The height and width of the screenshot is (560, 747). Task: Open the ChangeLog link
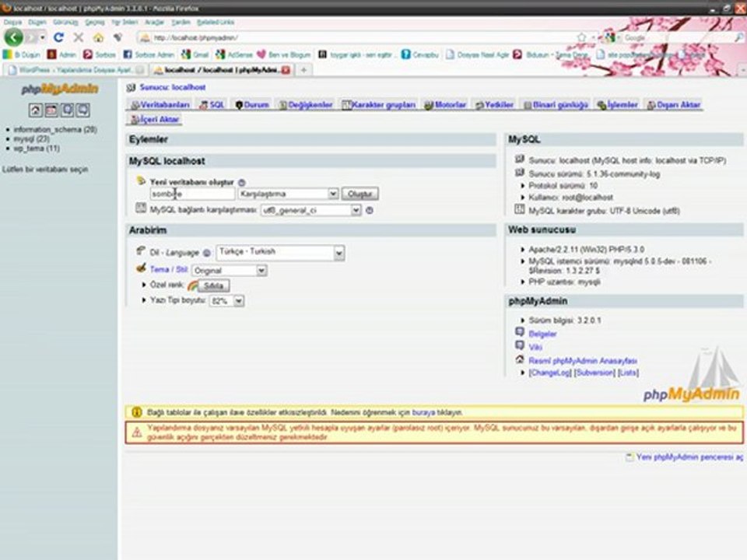(550, 373)
